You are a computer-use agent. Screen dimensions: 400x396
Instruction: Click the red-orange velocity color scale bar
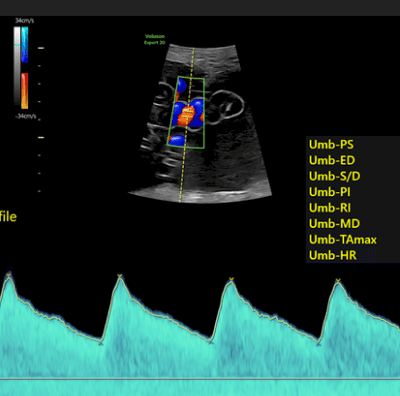tap(25, 91)
